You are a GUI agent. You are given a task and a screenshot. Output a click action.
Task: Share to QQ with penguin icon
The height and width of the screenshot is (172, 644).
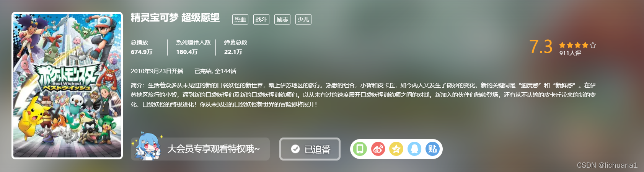point(414,149)
